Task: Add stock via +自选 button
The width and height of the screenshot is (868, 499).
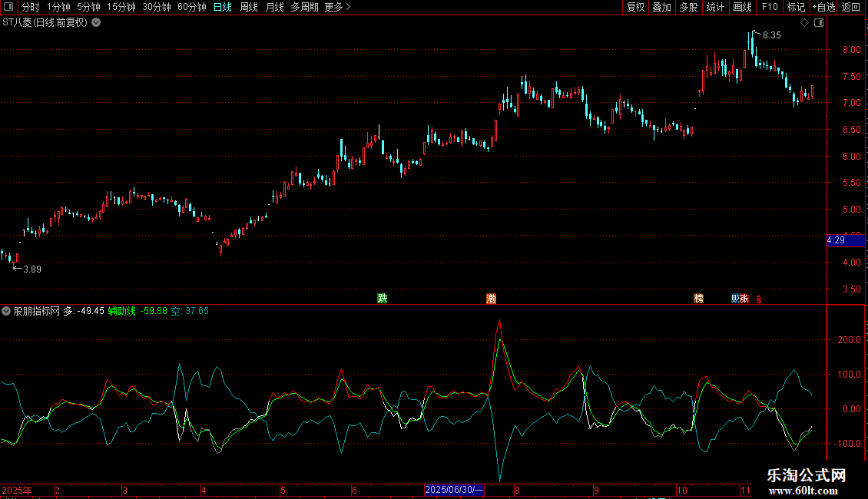Action: pos(823,7)
